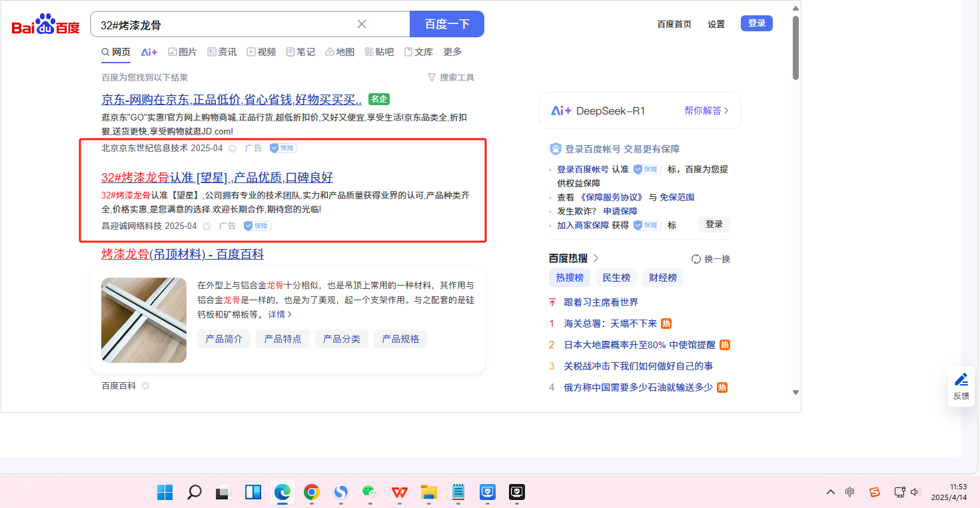Screen dimensions: 980x508
Task: Switch to the 图片 images tab
Action: [x=182, y=52]
